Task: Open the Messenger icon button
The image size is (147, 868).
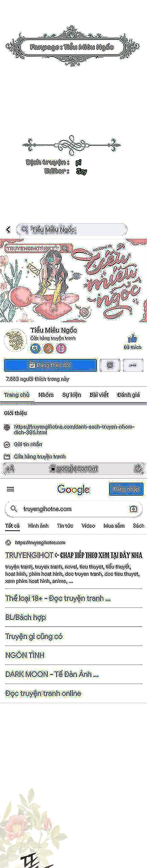Action: click(110, 365)
